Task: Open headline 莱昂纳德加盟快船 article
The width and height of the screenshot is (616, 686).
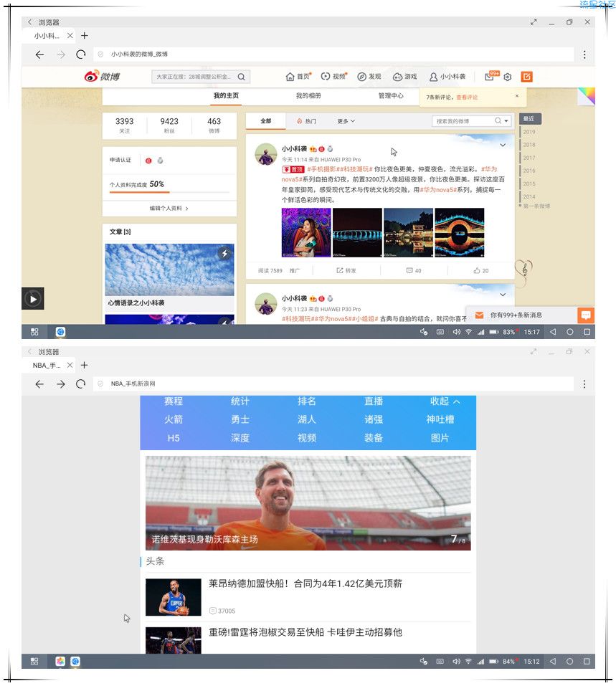Action: pos(305,583)
